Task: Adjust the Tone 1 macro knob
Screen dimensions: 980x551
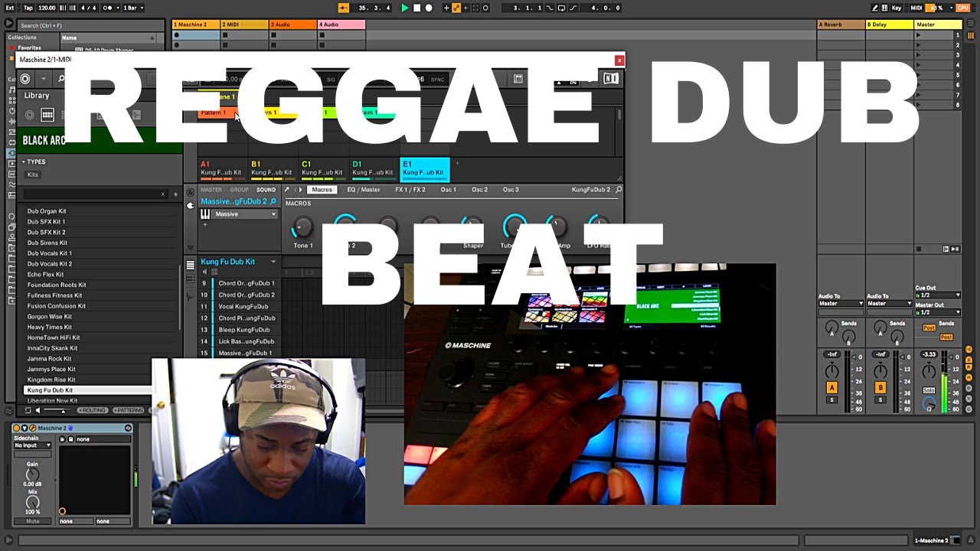Action: pyautogui.click(x=303, y=227)
